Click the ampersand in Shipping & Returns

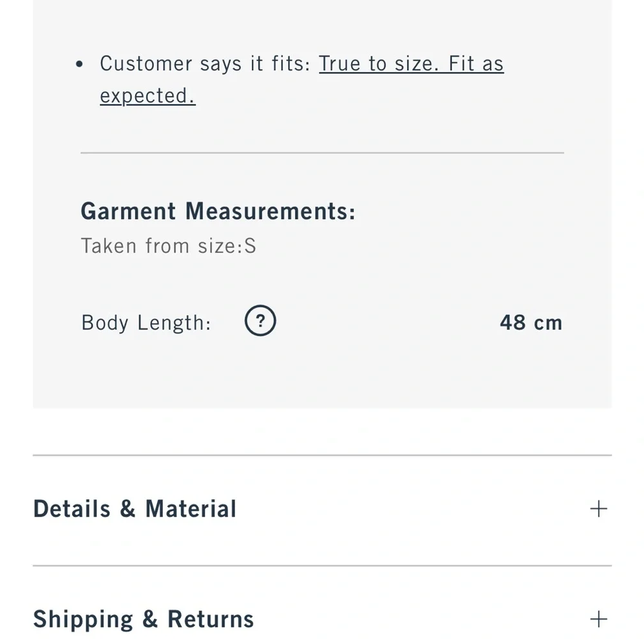(x=150, y=620)
